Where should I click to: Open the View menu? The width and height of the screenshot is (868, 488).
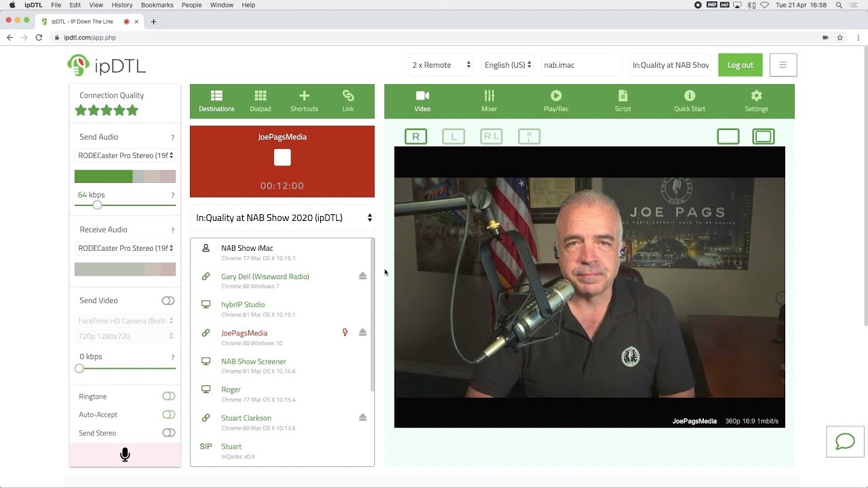[96, 5]
